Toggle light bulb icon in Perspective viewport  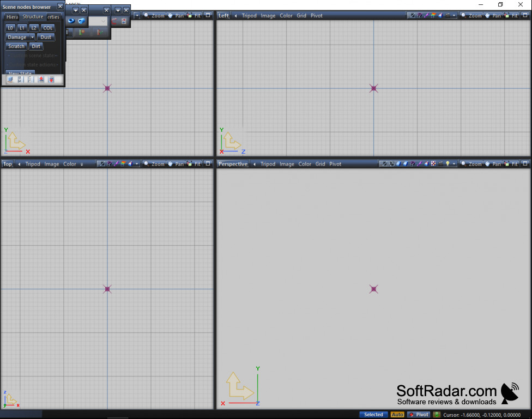[448, 164]
